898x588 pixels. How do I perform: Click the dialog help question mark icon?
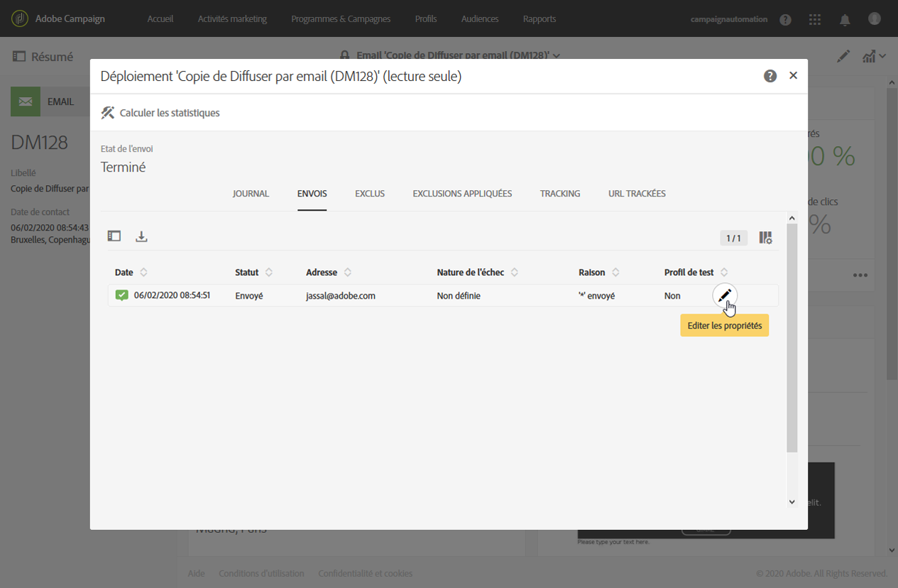point(770,76)
